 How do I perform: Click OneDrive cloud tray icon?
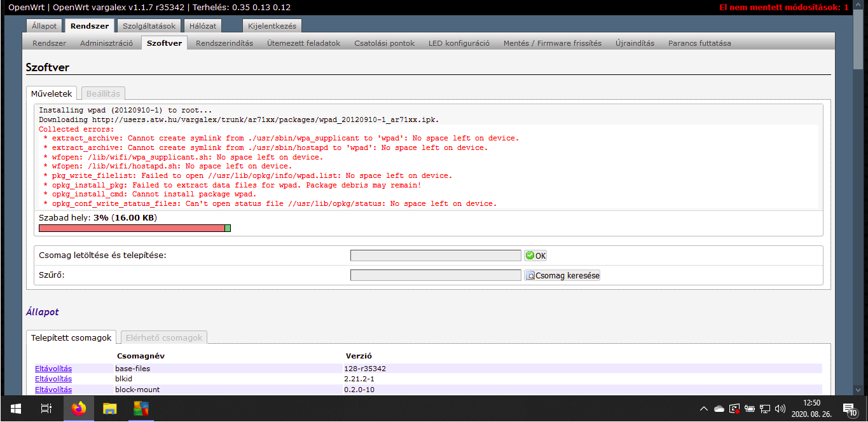[x=719, y=409]
